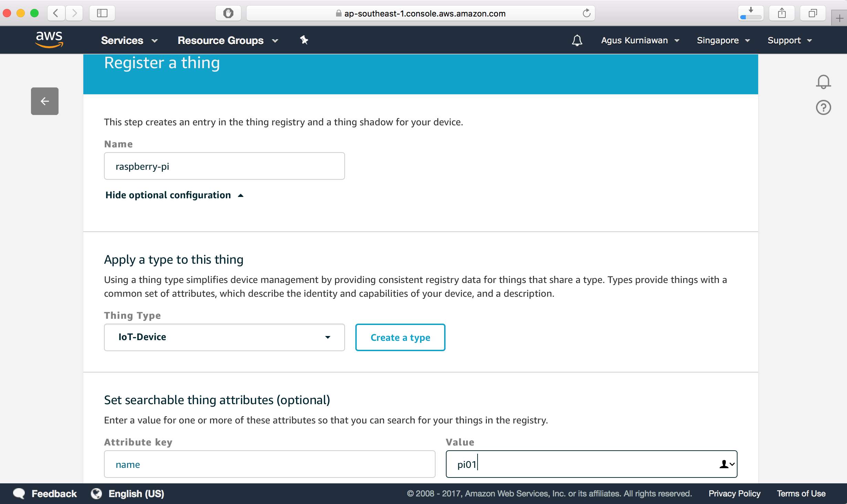Show Safari downloads
This screenshot has width=847, height=504.
pos(751,13)
